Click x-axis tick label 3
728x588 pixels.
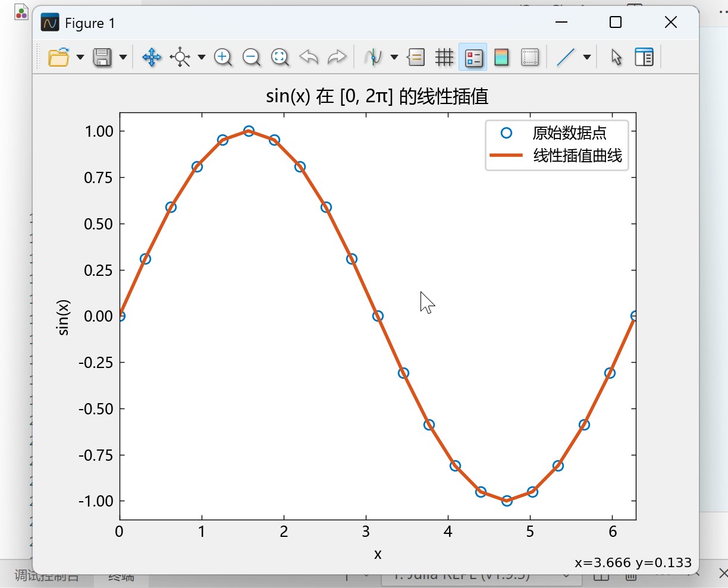(366, 532)
